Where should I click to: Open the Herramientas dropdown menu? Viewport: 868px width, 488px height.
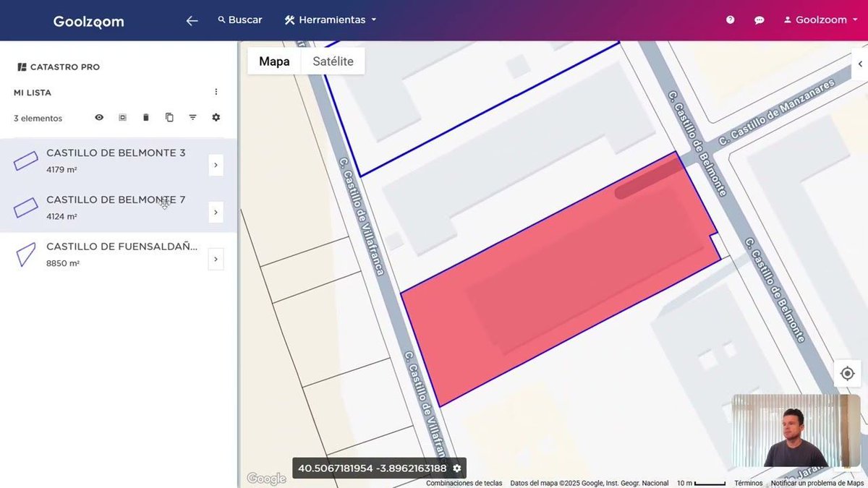click(x=331, y=20)
